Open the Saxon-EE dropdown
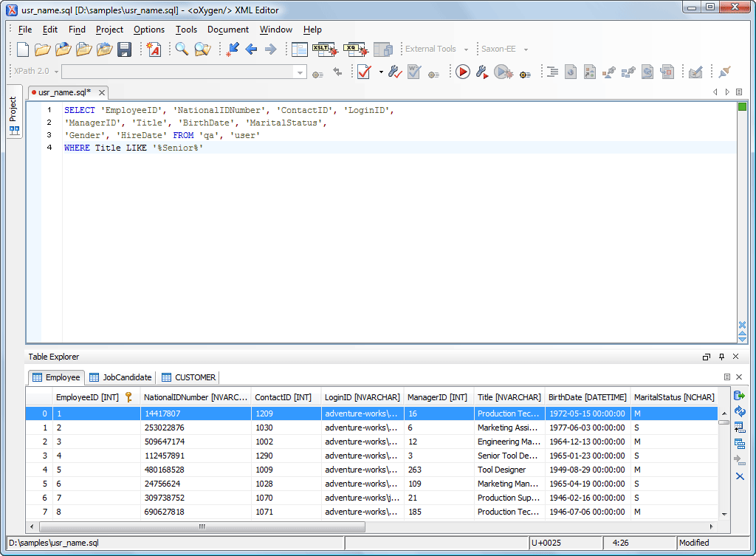 click(504, 49)
